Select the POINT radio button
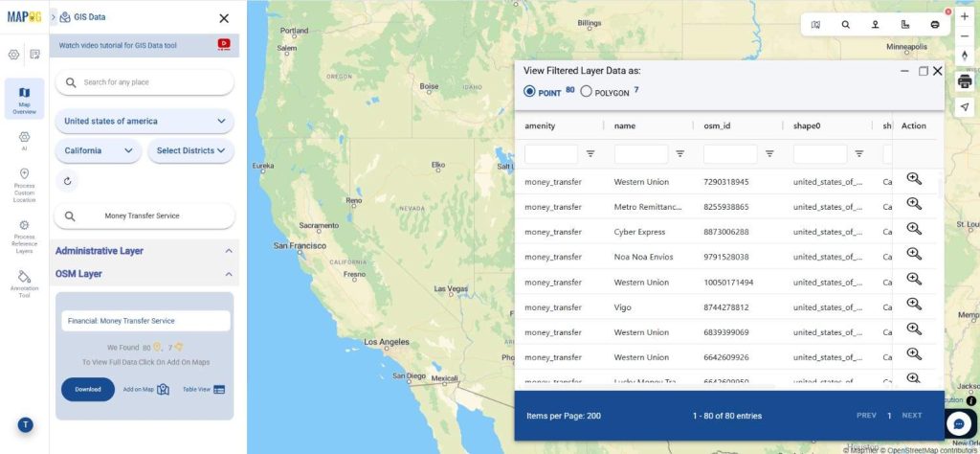Viewport: 980px width, 454px height. tap(529, 92)
